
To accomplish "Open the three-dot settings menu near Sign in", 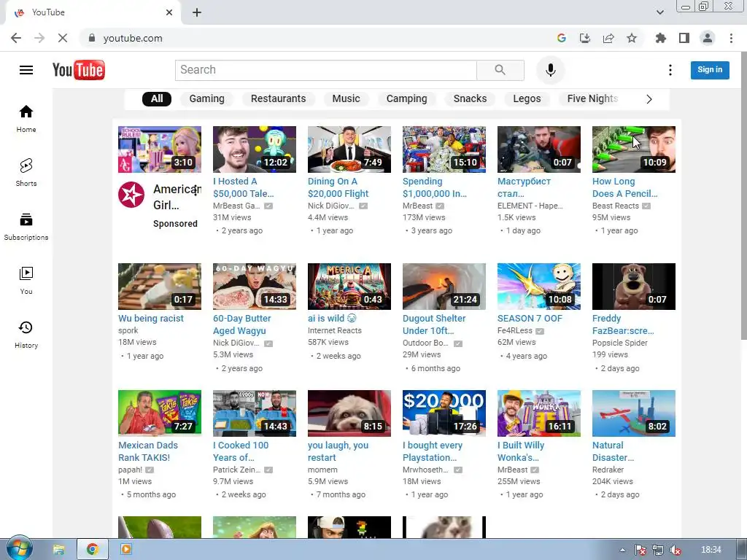I will tap(670, 70).
